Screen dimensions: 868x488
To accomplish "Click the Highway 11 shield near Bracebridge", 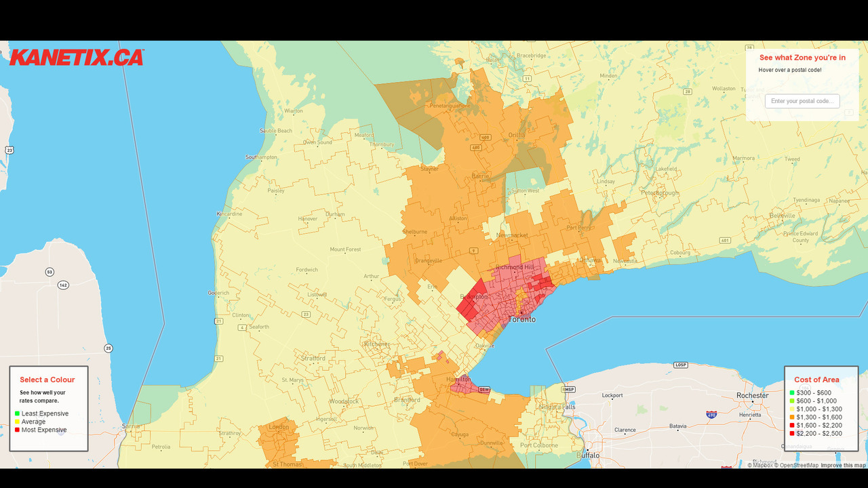I will (x=527, y=78).
